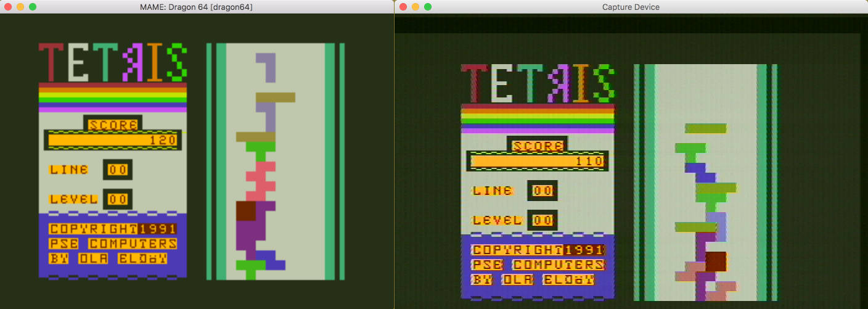Image resolution: width=868 pixels, height=309 pixels.
Task: Click the 'MAME: Dragon 64 [dragon64]' title text
Action: click(197, 7)
